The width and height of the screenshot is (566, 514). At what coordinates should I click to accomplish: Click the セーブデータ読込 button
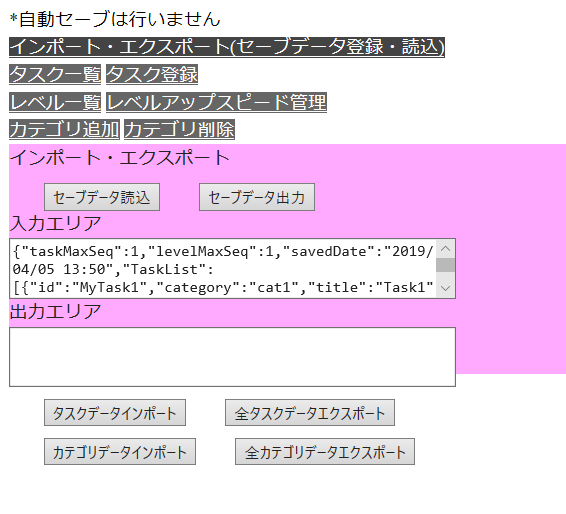(102, 197)
